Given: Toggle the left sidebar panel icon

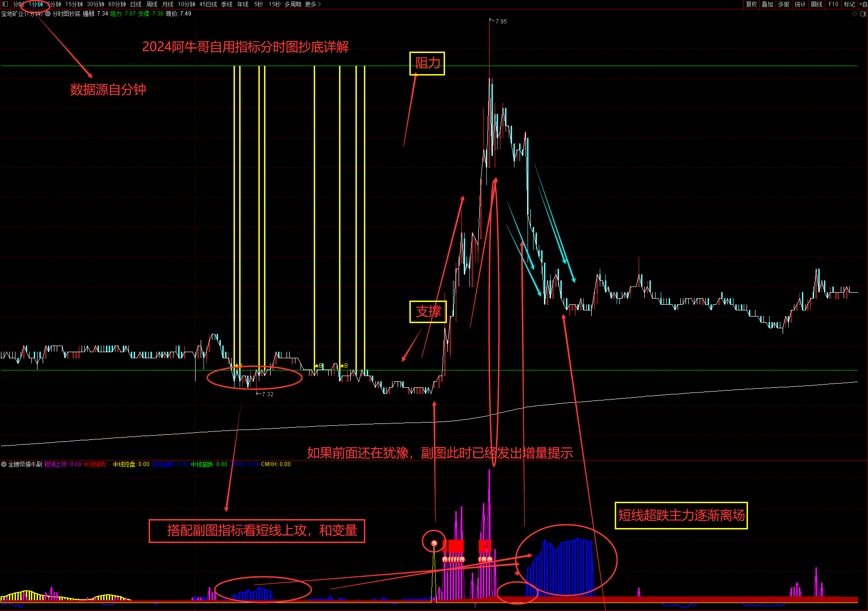Looking at the screenshot, I should point(5,4).
